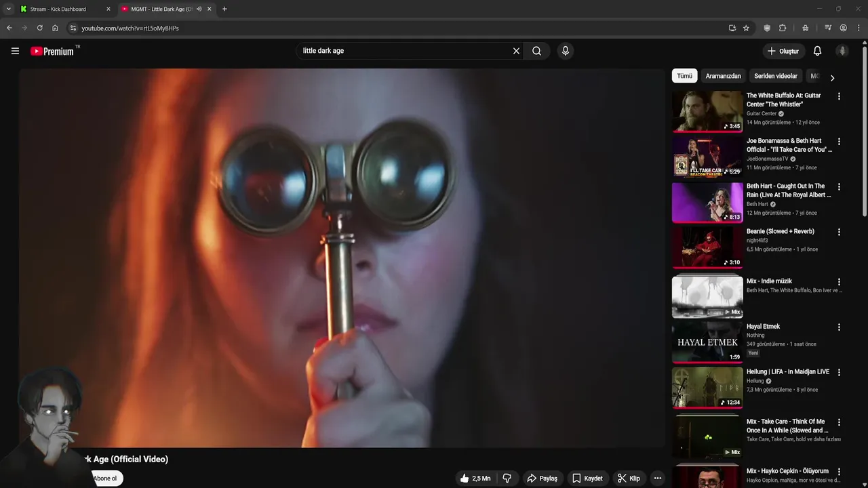The image size is (868, 488).
Task: Open Chrome three-dot menu
Action: click(x=859, y=28)
